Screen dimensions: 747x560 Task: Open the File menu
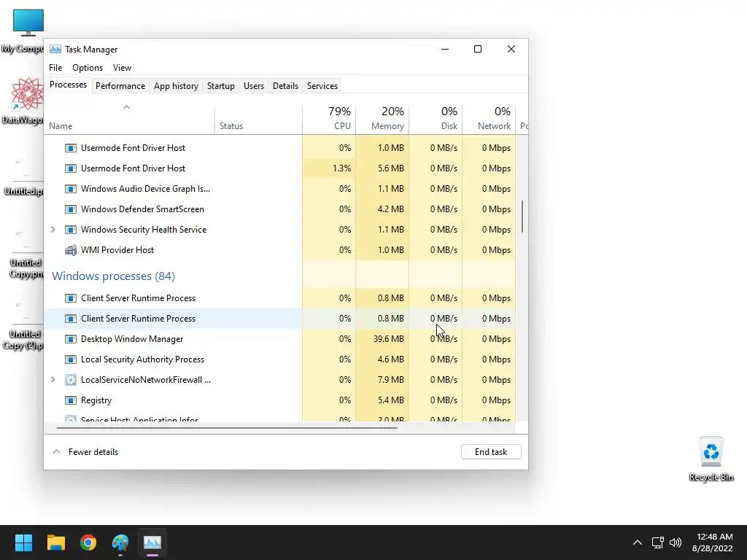pyautogui.click(x=55, y=68)
